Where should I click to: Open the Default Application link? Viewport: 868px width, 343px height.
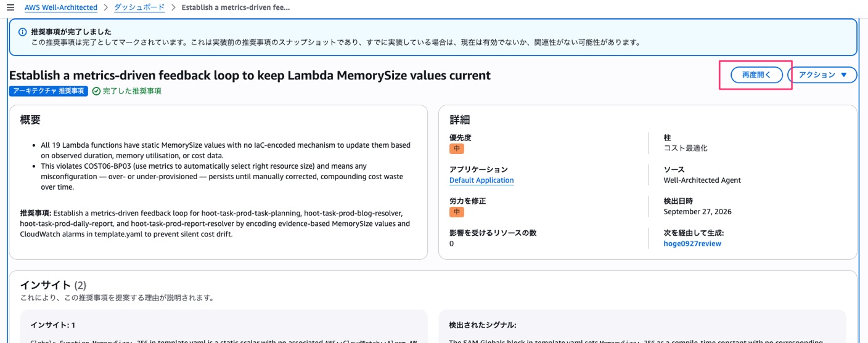481,180
